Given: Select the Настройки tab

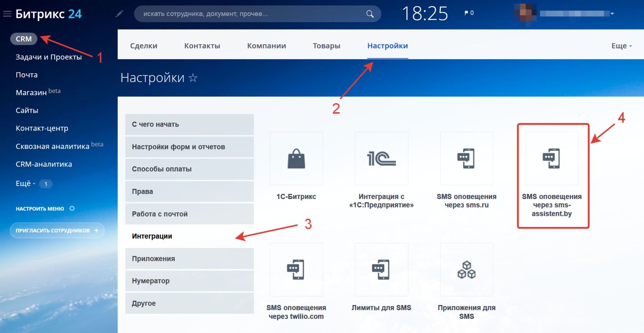Looking at the screenshot, I should (388, 46).
